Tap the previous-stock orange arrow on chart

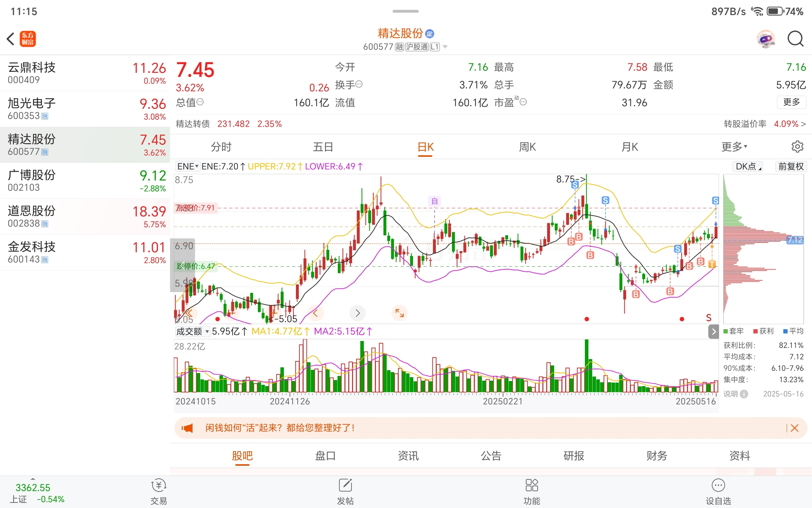[315, 313]
